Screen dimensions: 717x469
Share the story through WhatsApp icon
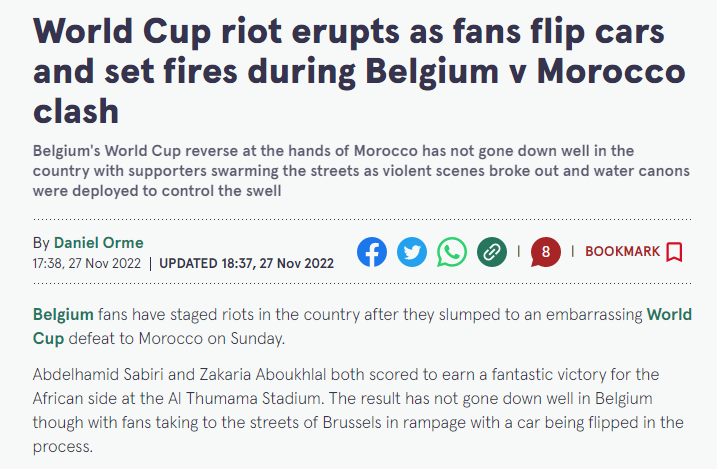click(x=452, y=251)
